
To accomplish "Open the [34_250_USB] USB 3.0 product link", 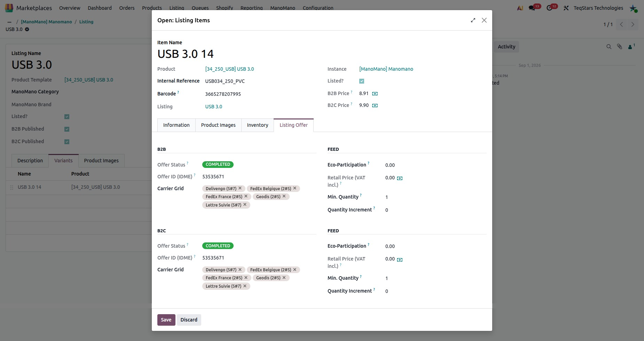I will pos(229,69).
